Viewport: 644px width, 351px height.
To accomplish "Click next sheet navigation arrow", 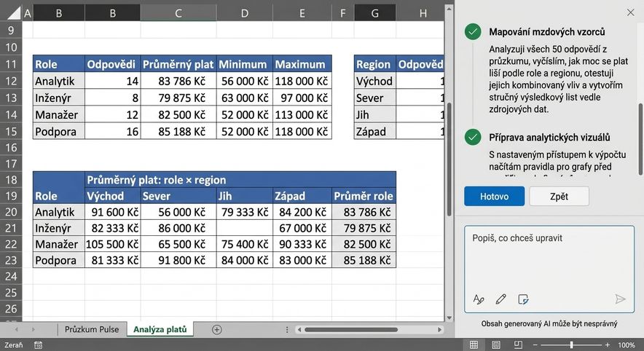I will pos(33,329).
